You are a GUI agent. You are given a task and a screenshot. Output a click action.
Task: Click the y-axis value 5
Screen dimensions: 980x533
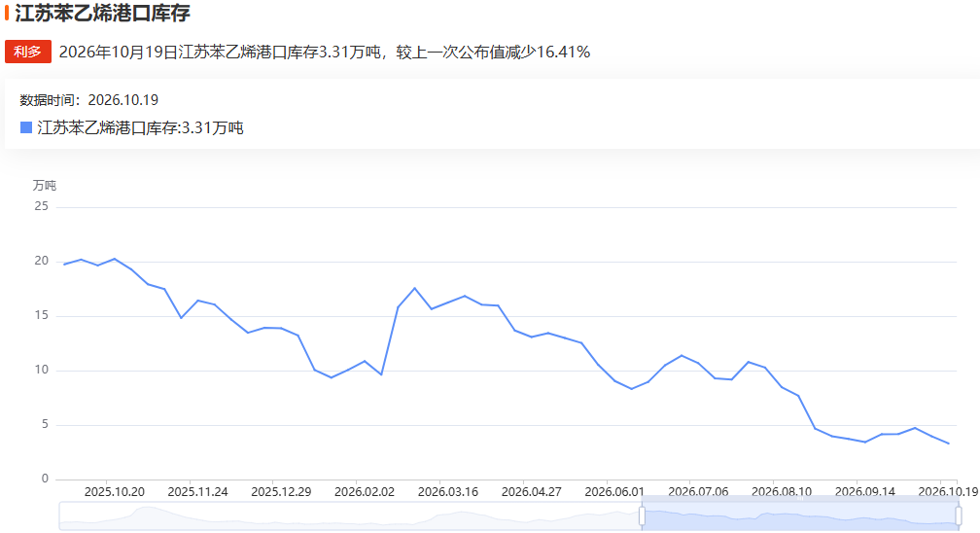(45, 424)
